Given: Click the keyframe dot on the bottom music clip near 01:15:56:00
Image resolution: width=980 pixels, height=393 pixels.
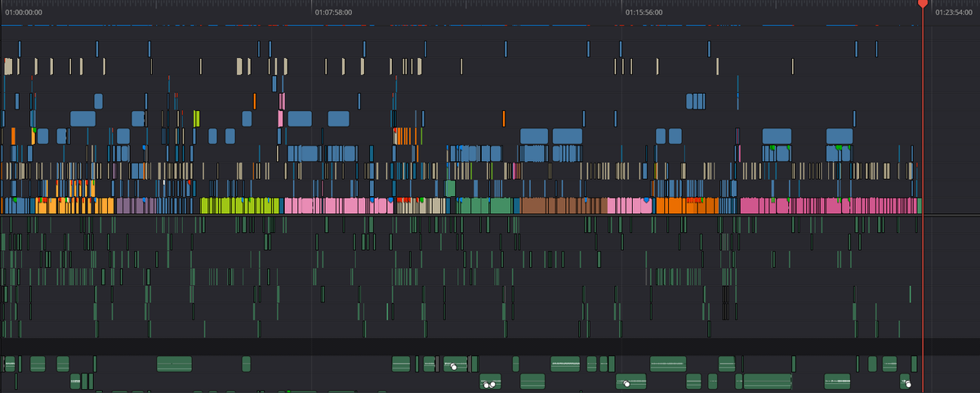Looking at the screenshot, I should [627, 383].
